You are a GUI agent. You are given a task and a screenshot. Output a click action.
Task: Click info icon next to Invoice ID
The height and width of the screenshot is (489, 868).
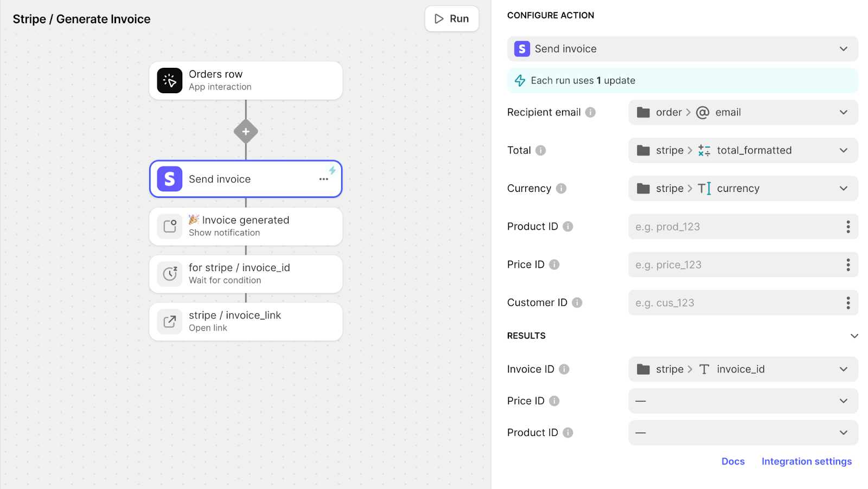tap(564, 369)
